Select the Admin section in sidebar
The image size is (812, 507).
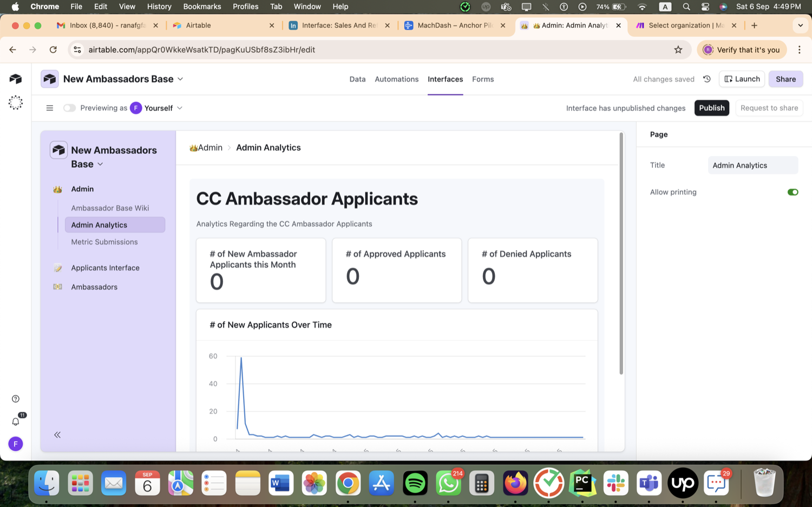point(82,189)
